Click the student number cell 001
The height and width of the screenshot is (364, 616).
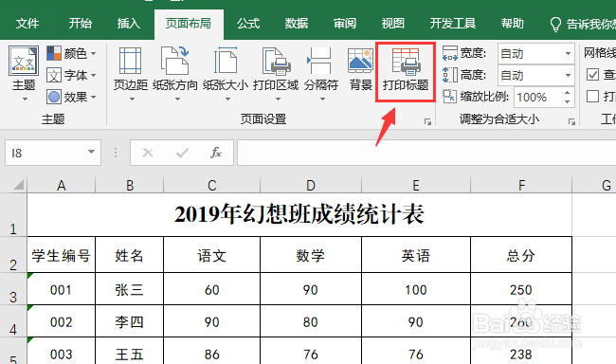tap(61, 289)
